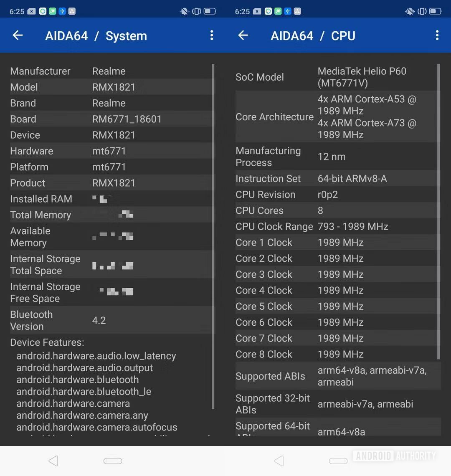Tap the vibrate icon in System screen status bar
Screen dimensions: 451x476
196,11
